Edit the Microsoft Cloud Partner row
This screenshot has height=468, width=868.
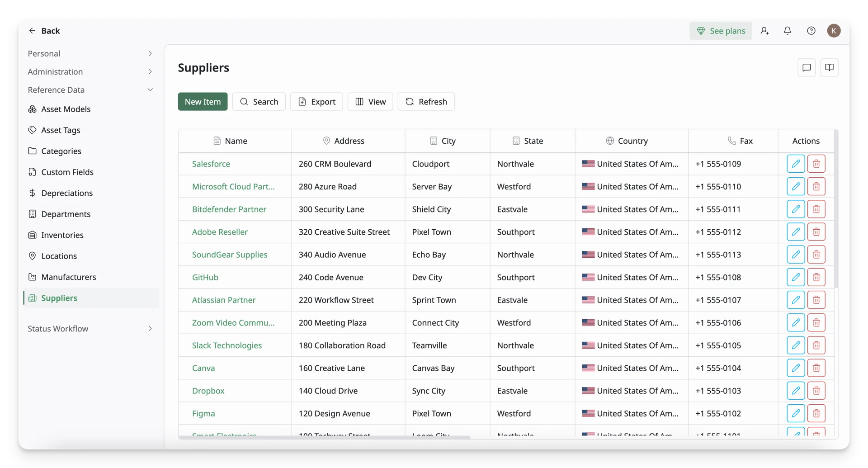click(x=796, y=186)
